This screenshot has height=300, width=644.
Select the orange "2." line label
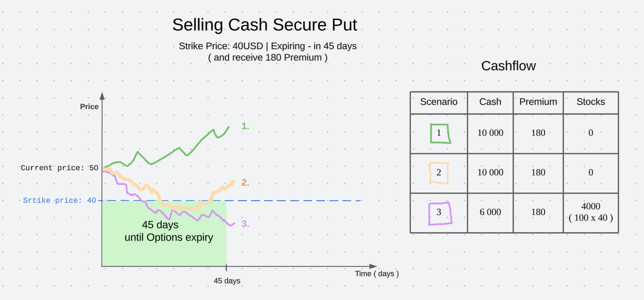coord(245,183)
